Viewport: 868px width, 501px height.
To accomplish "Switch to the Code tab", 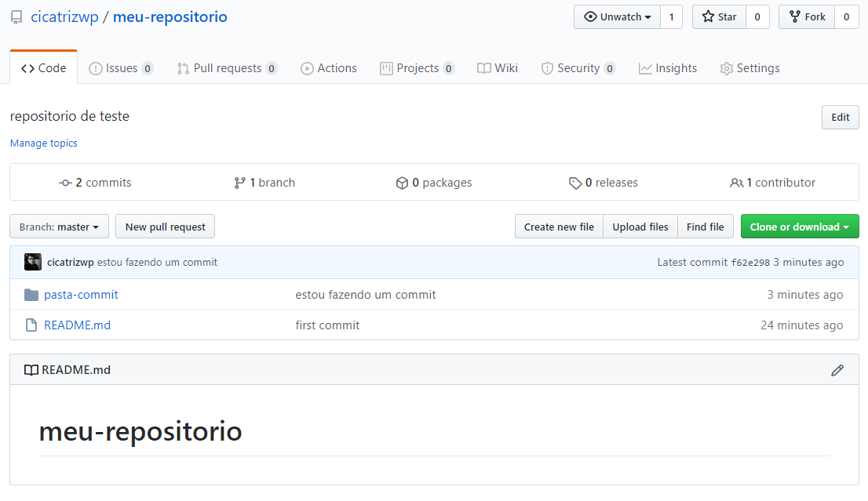I will [44, 68].
